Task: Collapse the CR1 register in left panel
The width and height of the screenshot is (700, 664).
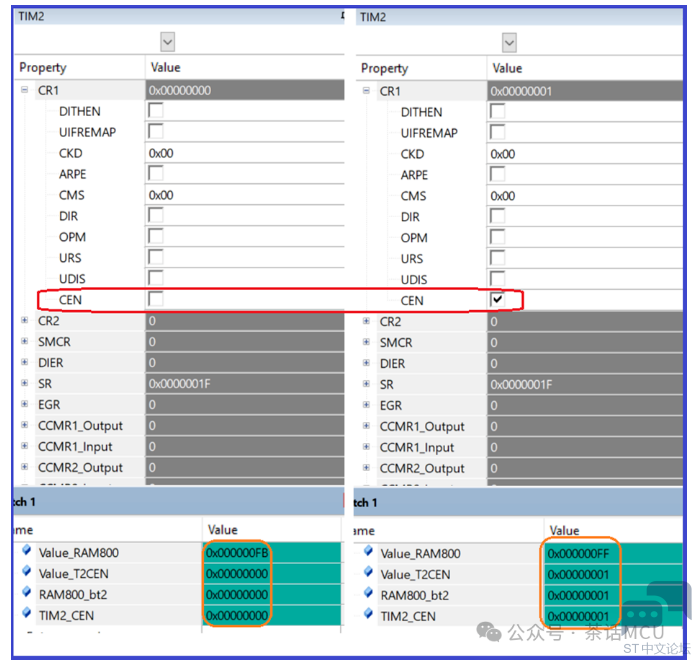Action: (24, 90)
